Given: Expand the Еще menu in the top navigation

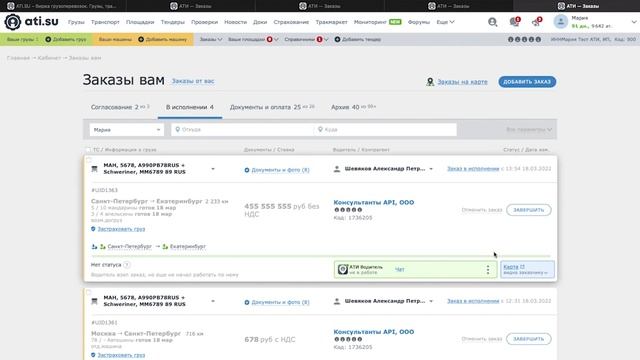Looking at the screenshot, I should tap(445, 22).
